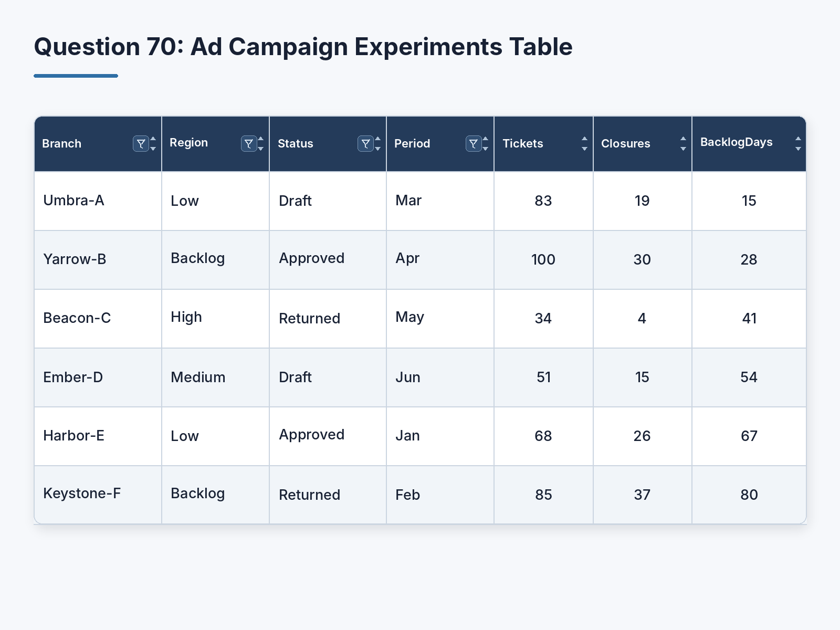
Task: Click the Ember-D row's Medium region cell
Action: (215, 377)
